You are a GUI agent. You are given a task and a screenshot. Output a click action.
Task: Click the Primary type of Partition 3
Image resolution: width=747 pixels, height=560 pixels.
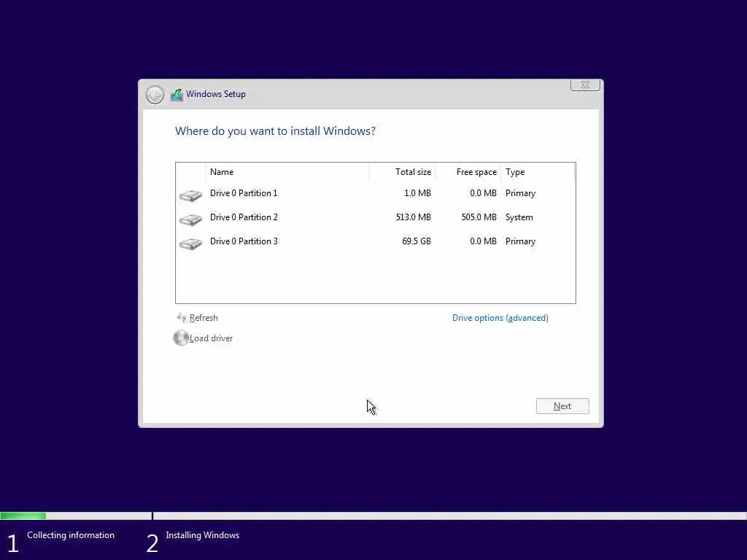521,241
